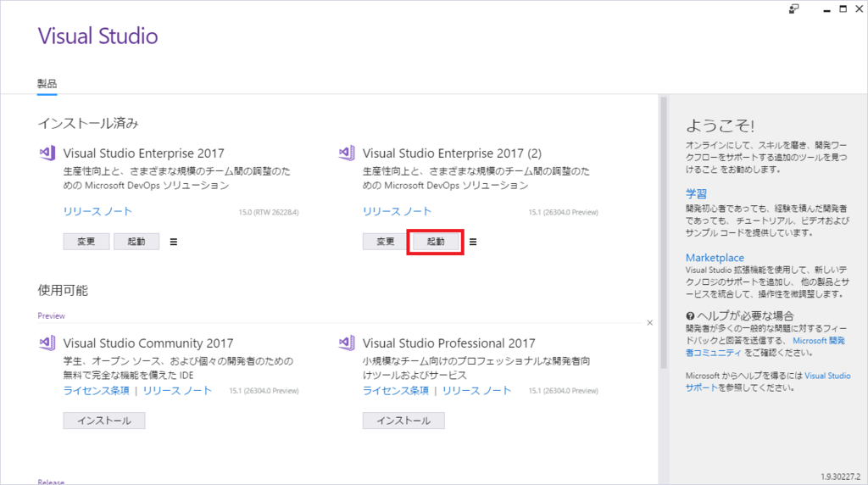Open ライセンス条項 for Professional 2017
This screenshot has height=485, width=868.
(x=396, y=391)
